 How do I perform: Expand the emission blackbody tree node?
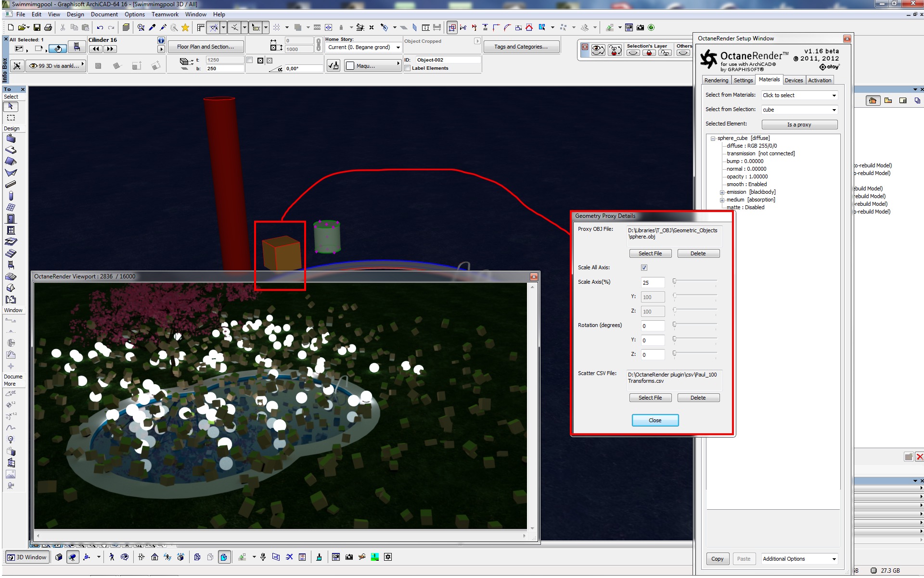pyautogui.click(x=722, y=192)
